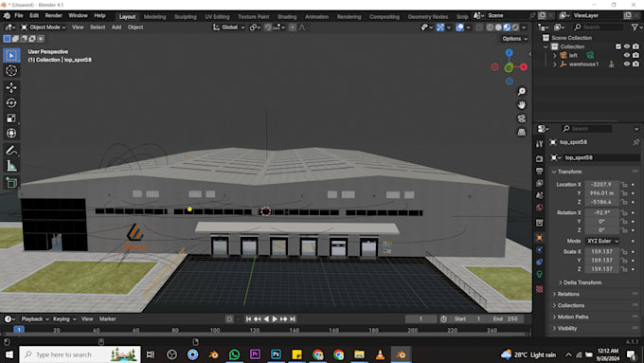Select the Select Box tool
Viewport: 644px width, 363px height.
pos(11,55)
